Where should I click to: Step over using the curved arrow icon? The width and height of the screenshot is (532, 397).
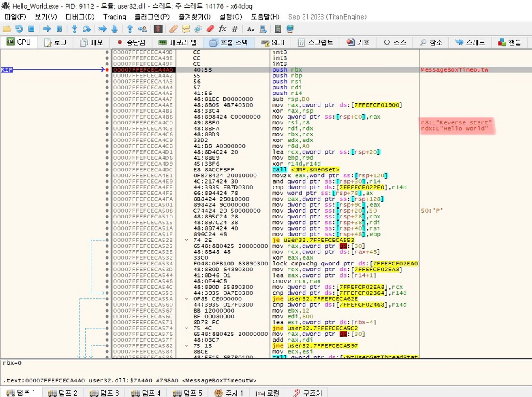tap(87, 29)
